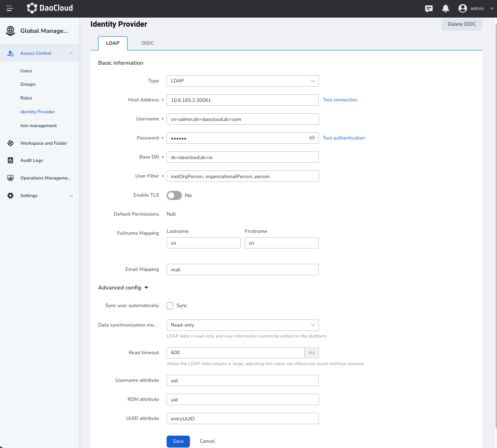Viewport: 497px width, 448px height.
Task: Click the Delete OIDC button
Action: (462, 24)
